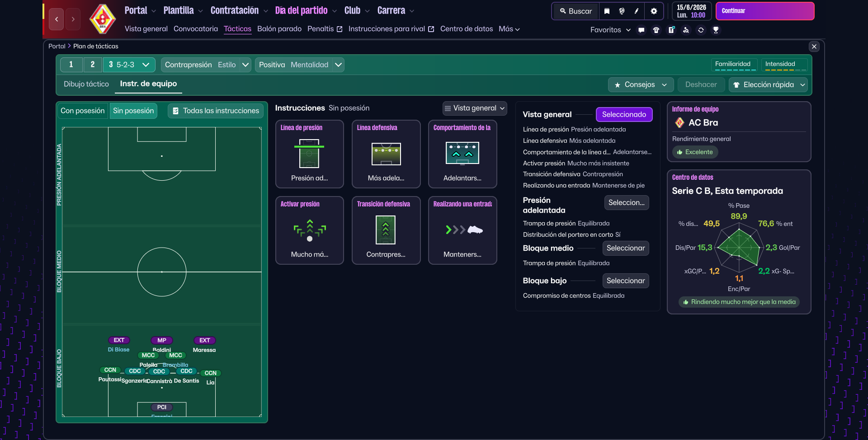Click Seleccionar for Bloque medio
The image size is (868, 440).
[x=625, y=248]
